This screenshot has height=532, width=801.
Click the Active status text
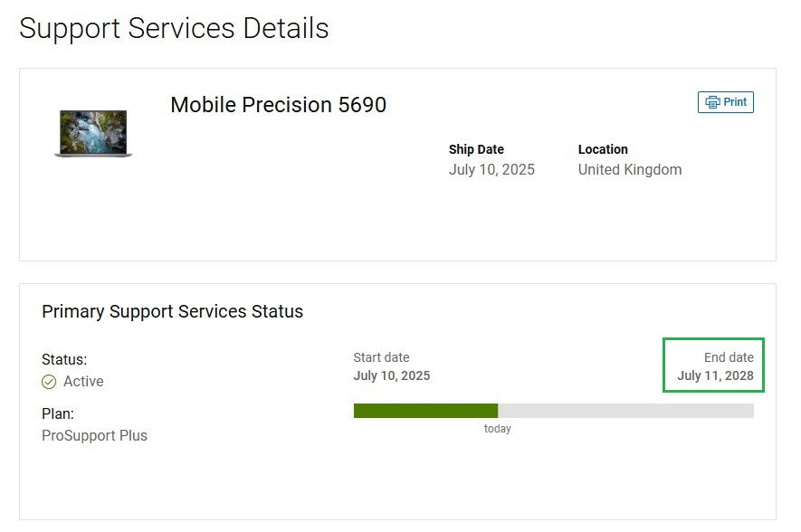pos(83,382)
